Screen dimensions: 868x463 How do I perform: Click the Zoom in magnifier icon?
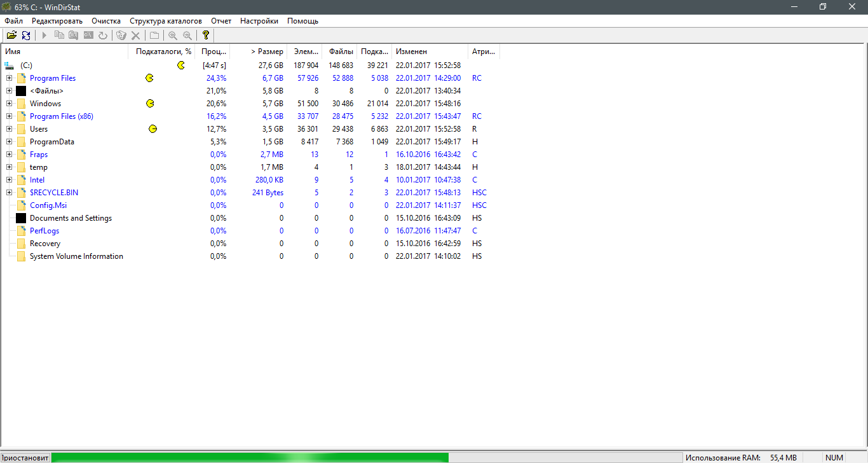click(172, 36)
